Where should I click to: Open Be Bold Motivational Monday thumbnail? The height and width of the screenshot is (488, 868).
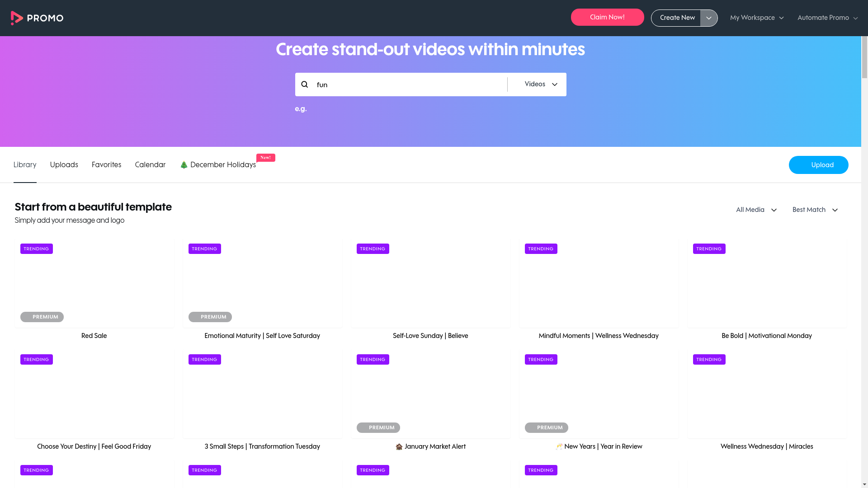(x=767, y=283)
